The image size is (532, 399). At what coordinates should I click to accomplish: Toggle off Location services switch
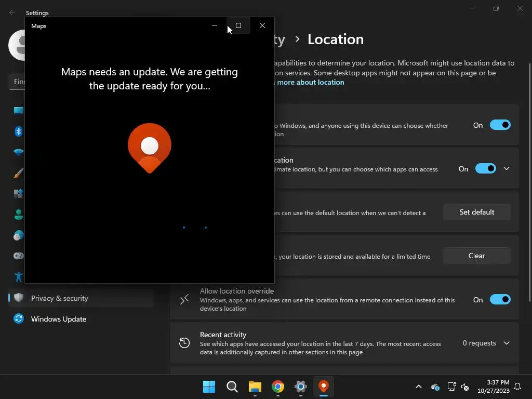point(500,125)
